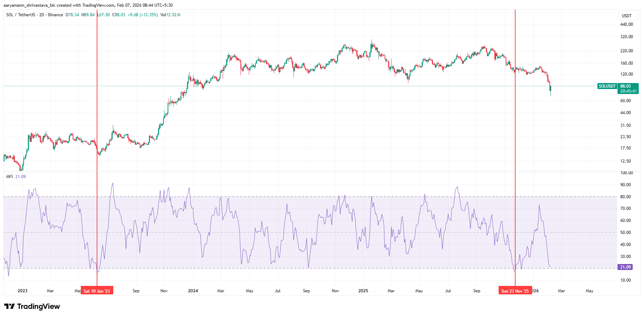Click the MFI 21.09 legend value

pyautogui.click(x=20, y=177)
